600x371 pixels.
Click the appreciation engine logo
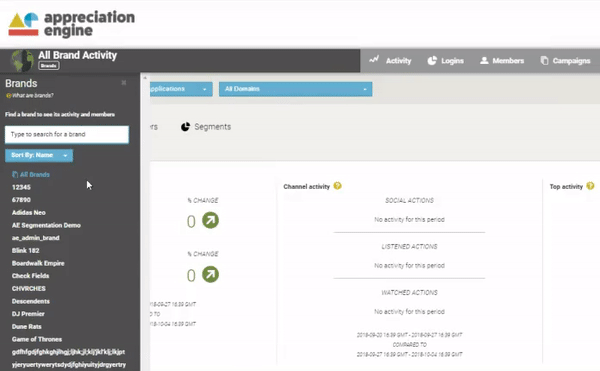(72, 24)
